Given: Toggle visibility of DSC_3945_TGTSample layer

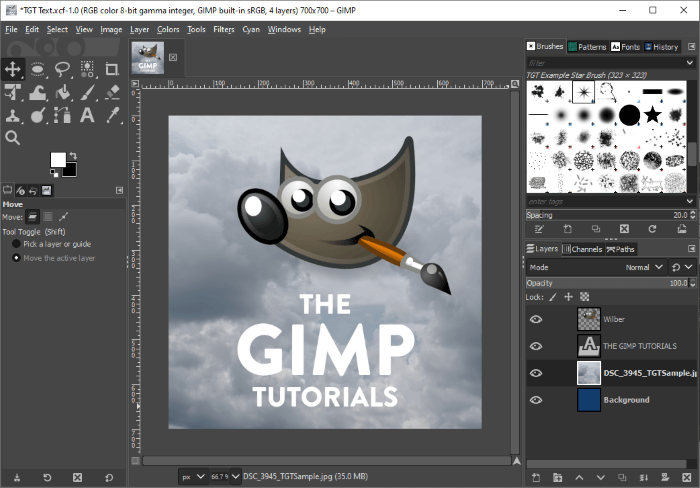Looking at the screenshot, I should [x=536, y=373].
